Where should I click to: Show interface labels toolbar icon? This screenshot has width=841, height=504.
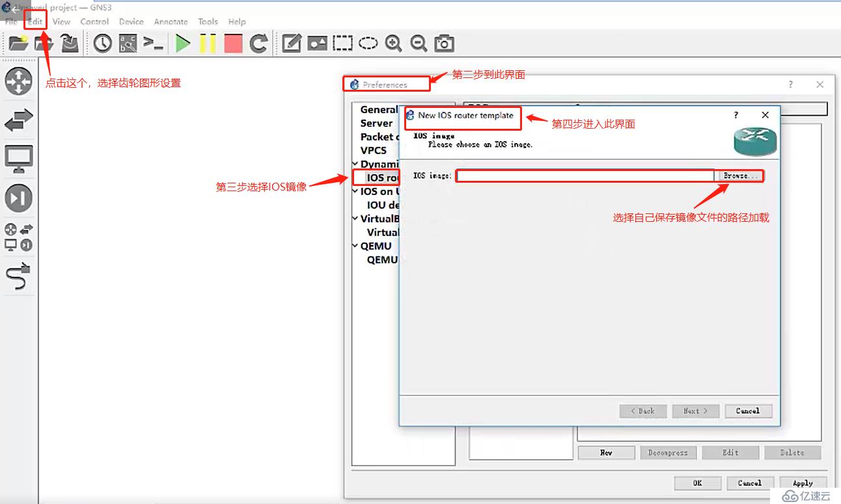pos(128,44)
